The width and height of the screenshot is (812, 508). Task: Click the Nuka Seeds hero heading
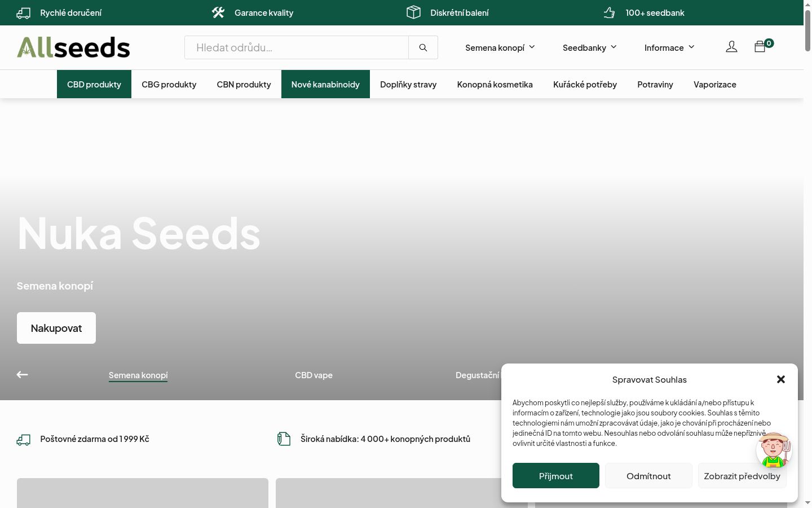pyautogui.click(x=139, y=233)
